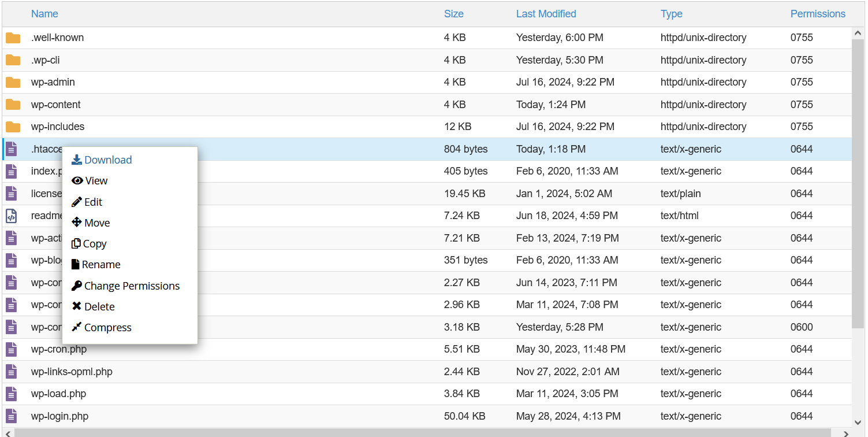
Task: Click the 'Nov 27, 2022, 2:01 AM' date cell
Action: [568, 372]
